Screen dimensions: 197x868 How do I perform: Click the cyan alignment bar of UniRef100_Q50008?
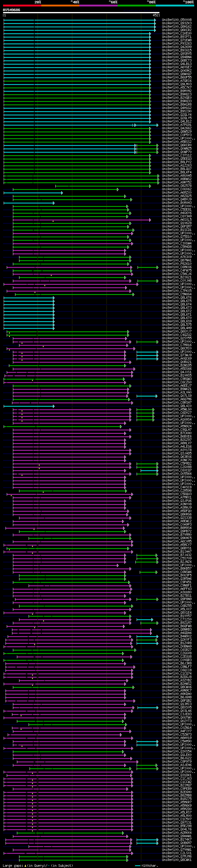coord(80,20)
